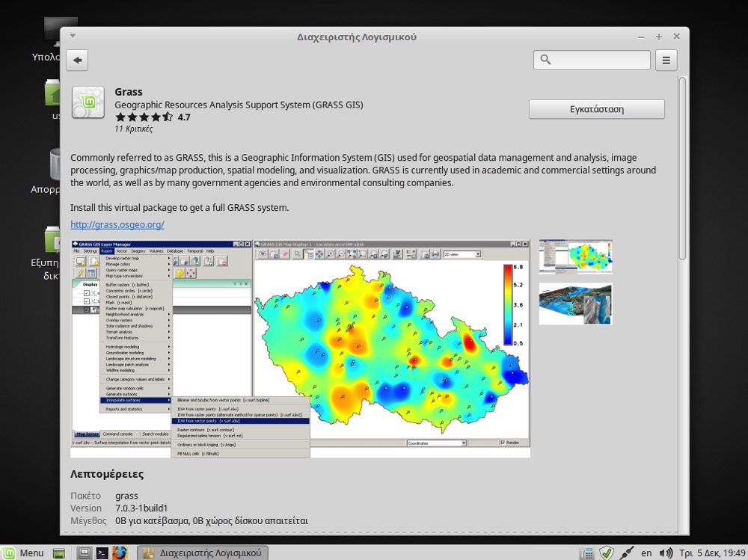The width and height of the screenshot is (748, 560).
Task: Select the version text "7.0.3-1build1"
Action: tap(141, 508)
